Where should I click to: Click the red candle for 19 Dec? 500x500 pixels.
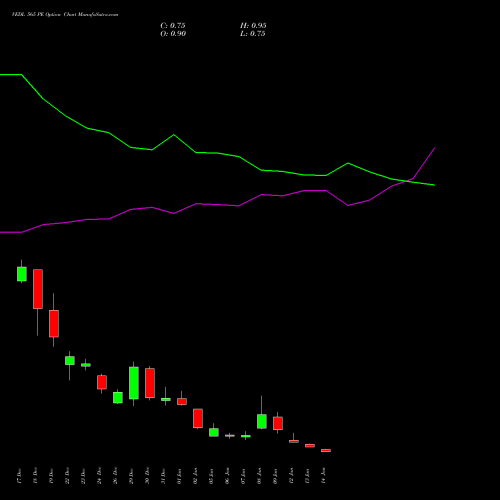54,324
